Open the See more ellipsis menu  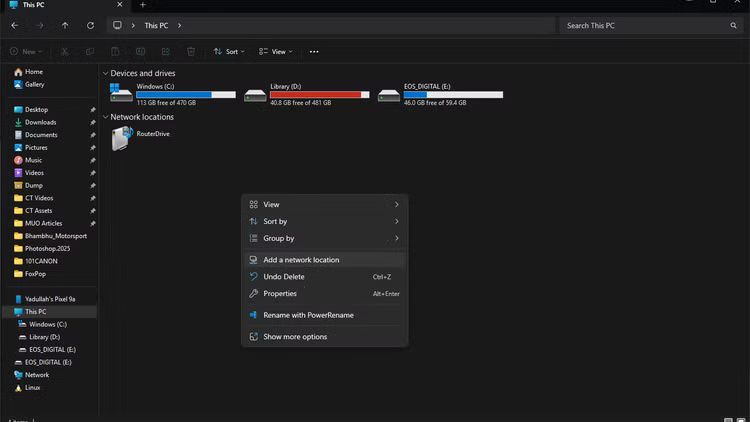click(314, 51)
